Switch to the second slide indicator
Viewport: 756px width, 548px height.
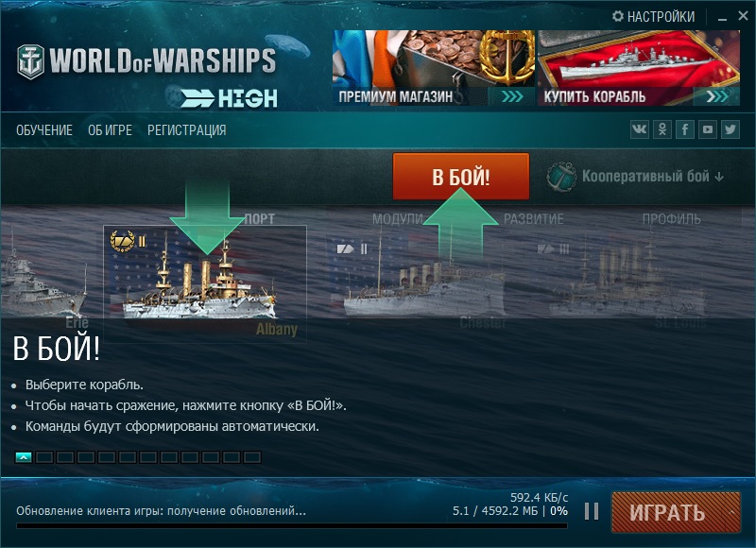(44, 457)
